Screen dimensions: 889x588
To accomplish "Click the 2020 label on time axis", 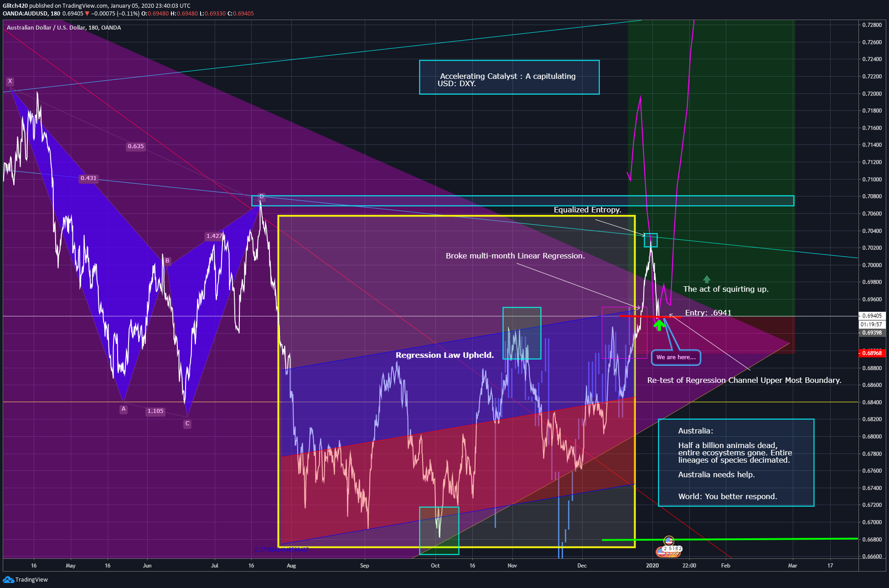I will [x=652, y=566].
